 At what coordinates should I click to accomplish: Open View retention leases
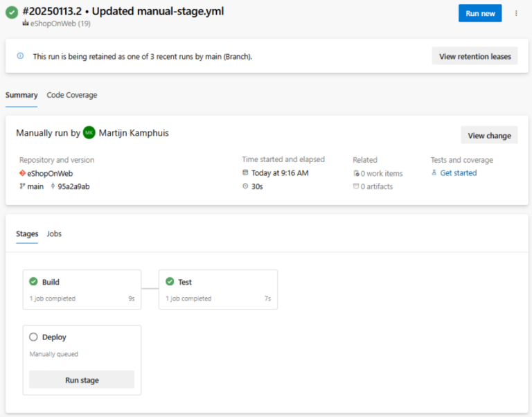(475, 56)
